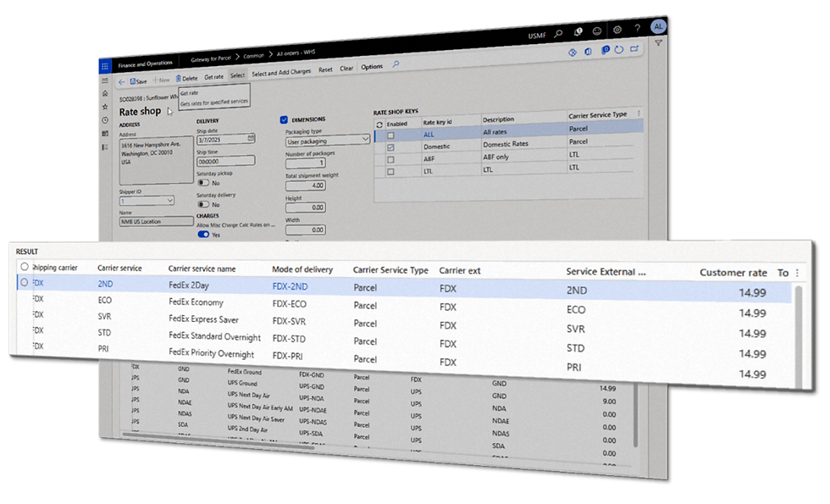Click the Refresh page icon
This screenshot has height=504, width=830.
coord(619,49)
